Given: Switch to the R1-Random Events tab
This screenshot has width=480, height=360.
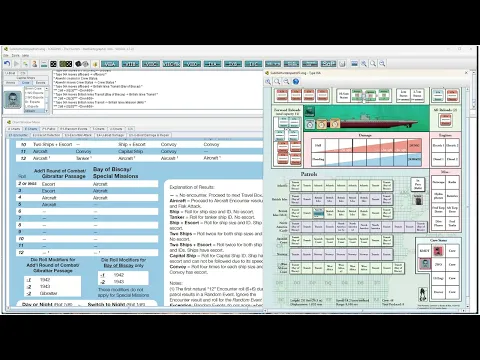Looking at the screenshot, I should [x=74, y=129].
